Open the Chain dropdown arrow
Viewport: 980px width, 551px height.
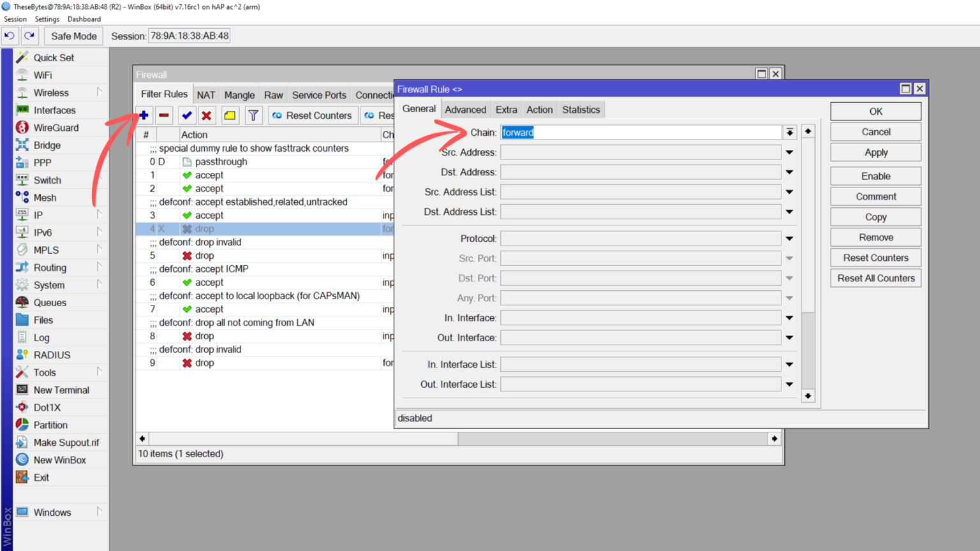[790, 132]
